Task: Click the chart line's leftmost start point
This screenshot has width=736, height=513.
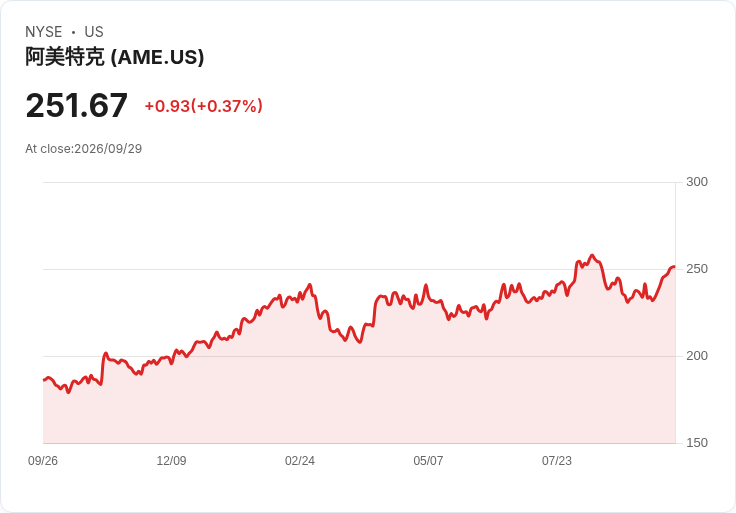Action: (x=44, y=380)
